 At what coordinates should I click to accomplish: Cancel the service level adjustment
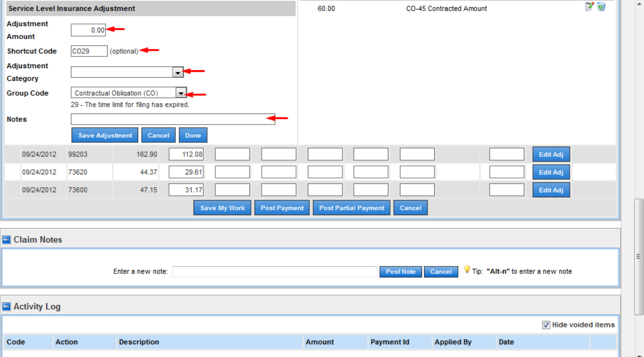(158, 135)
